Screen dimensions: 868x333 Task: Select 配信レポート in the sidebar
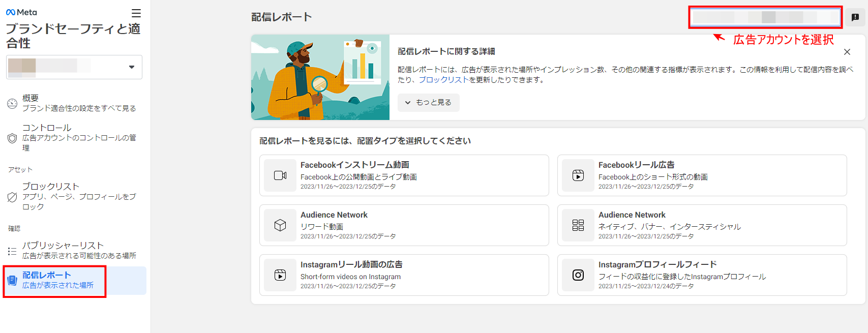(57, 280)
